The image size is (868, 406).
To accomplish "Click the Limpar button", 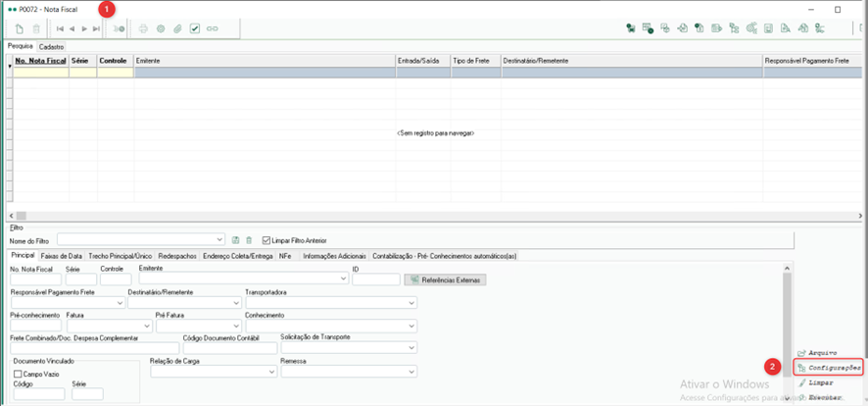I will coord(815,382).
